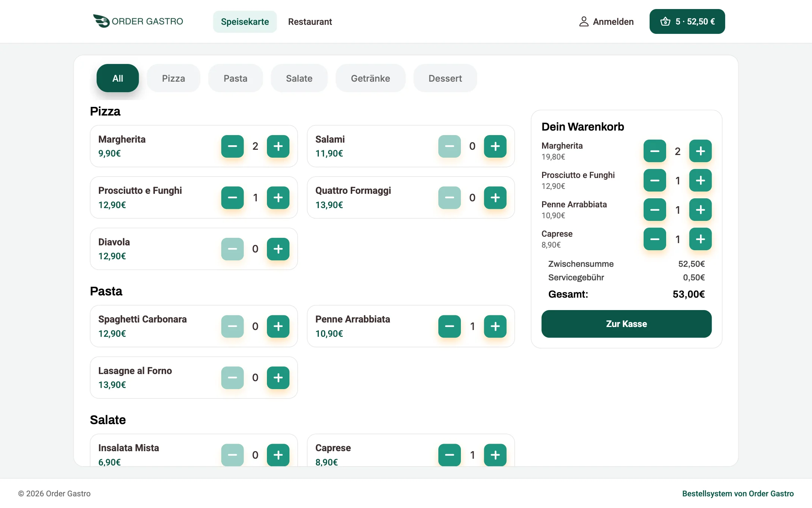Click the Margherita cart price 19,80€
The height and width of the screenshot is (508, 812).
coord(553,157)
